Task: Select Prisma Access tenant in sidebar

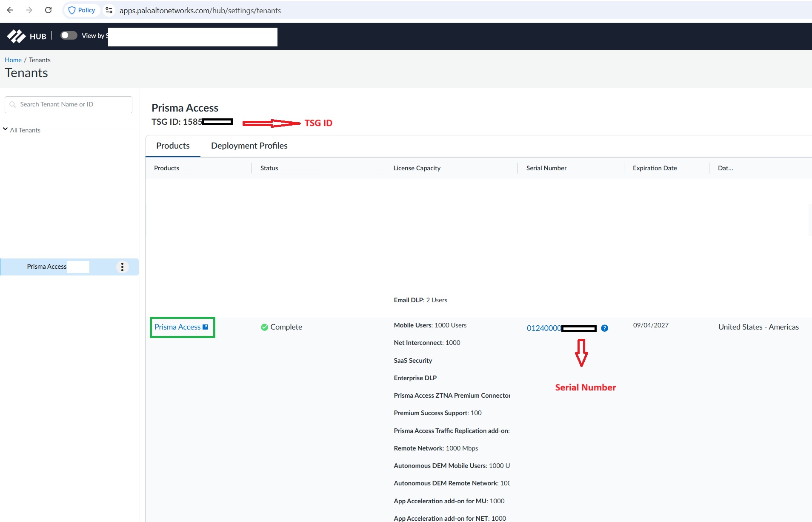Action: tap(47, 267)
